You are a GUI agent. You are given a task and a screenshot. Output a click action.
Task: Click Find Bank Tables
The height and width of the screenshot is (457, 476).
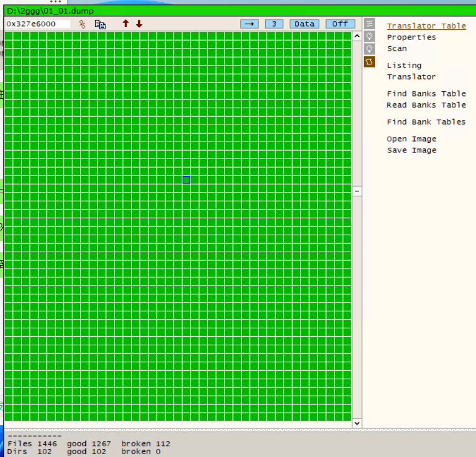tap(426, 122)
